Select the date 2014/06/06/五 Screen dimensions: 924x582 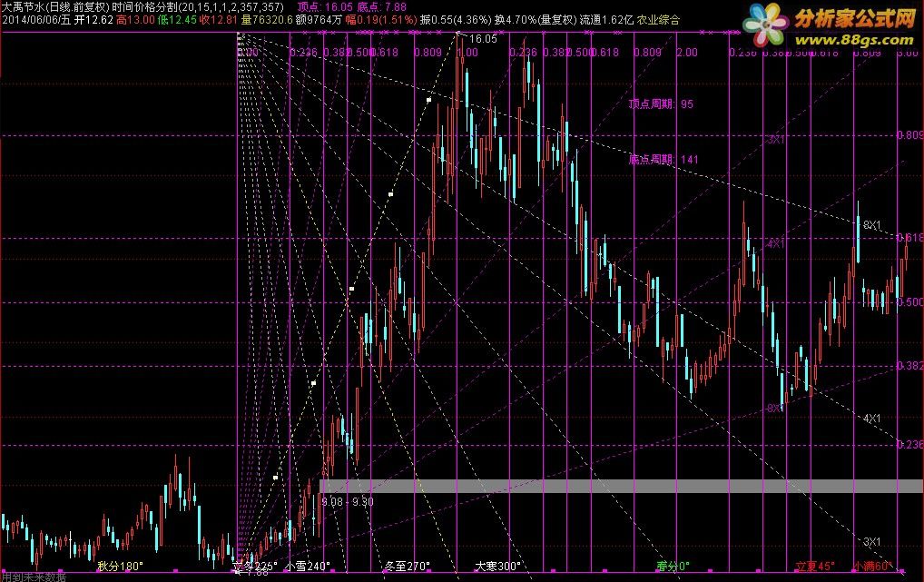click(36, 20)
